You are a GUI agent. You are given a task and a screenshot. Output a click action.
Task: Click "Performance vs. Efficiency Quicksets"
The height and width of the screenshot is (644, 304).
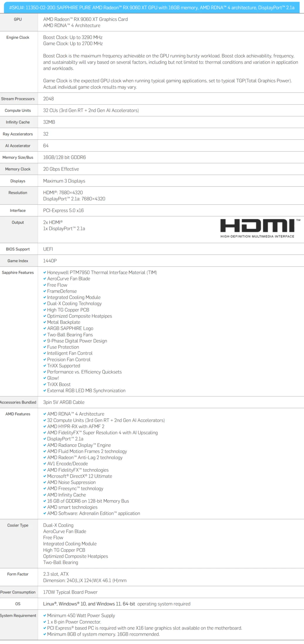point(84,372)
